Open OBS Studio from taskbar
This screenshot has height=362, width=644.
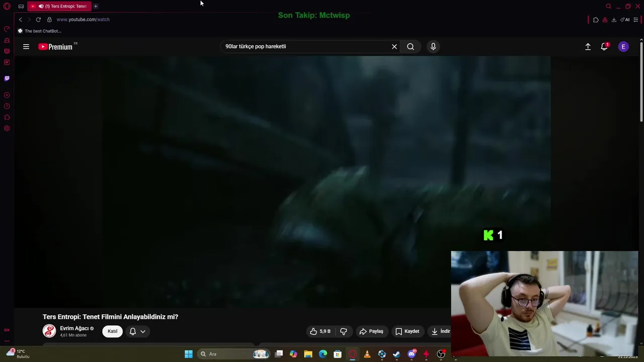point(441,354)
